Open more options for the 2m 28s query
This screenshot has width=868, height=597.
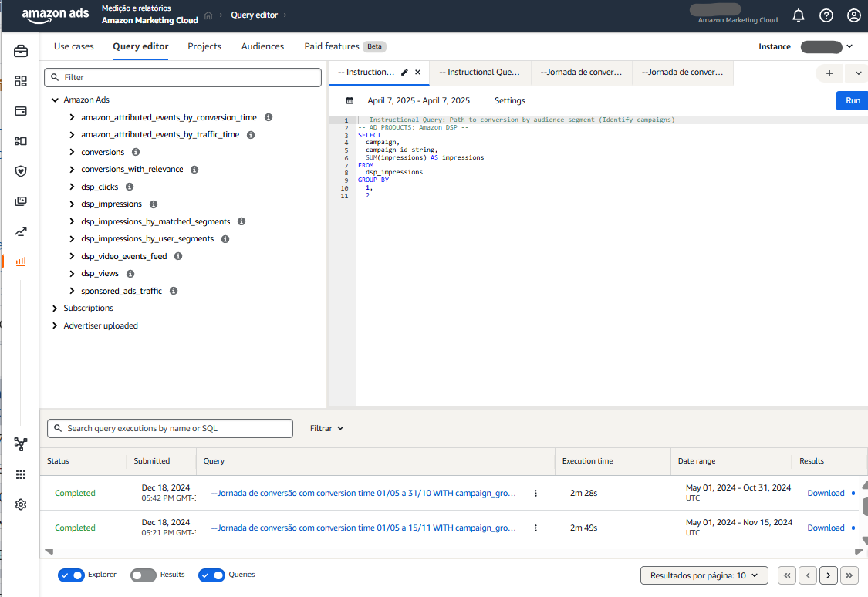coord(535,493)
